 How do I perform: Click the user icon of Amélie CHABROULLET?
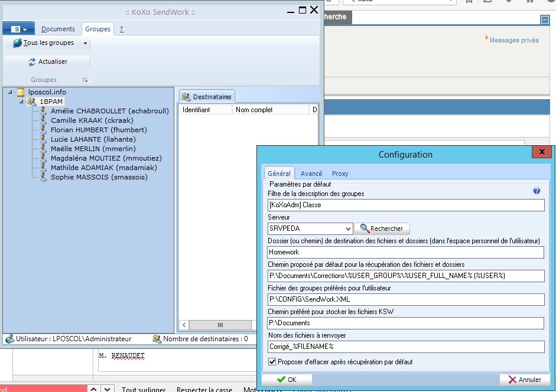pos(43,111)
